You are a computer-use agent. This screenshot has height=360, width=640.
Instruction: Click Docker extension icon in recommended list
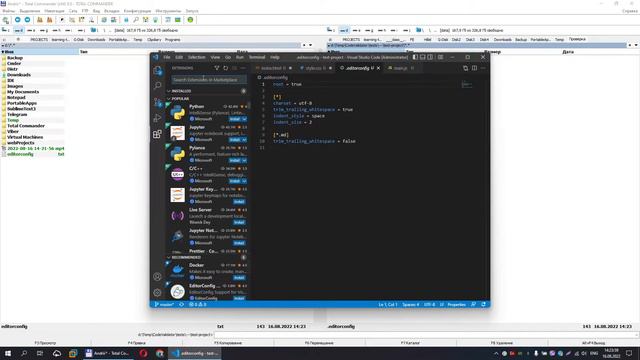(178, 271)
